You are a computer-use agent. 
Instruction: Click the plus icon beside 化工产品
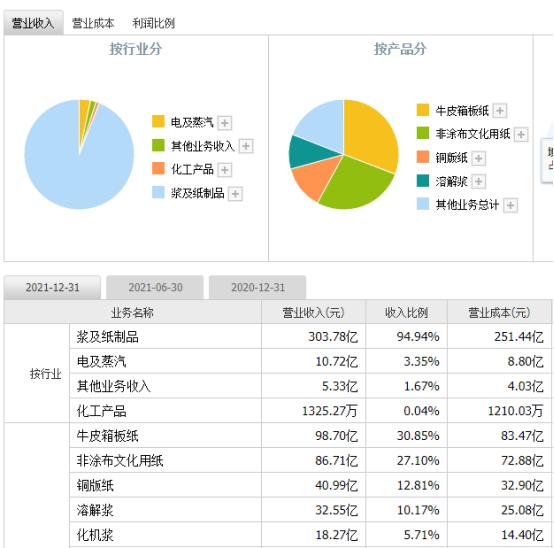[x=224, y=170]
